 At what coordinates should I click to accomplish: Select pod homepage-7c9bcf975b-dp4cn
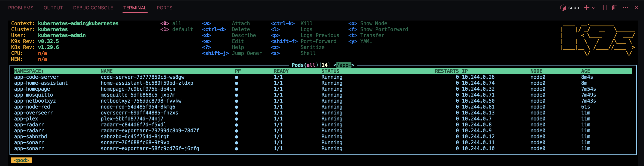[x=138, y=89]
